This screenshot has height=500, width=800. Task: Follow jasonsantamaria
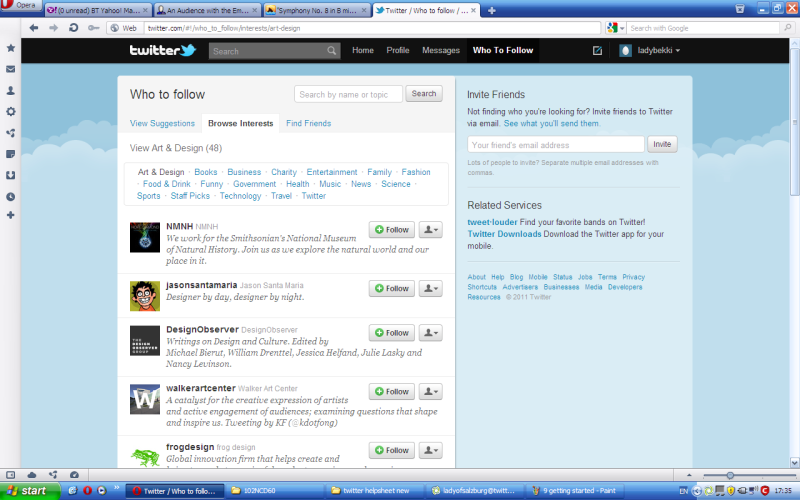click(x=392, y=288)
